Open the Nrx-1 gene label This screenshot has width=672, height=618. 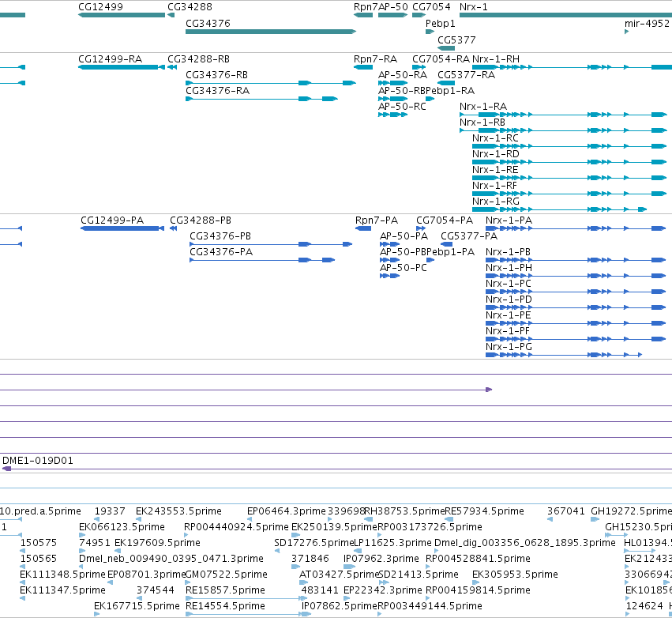point(473,7)
